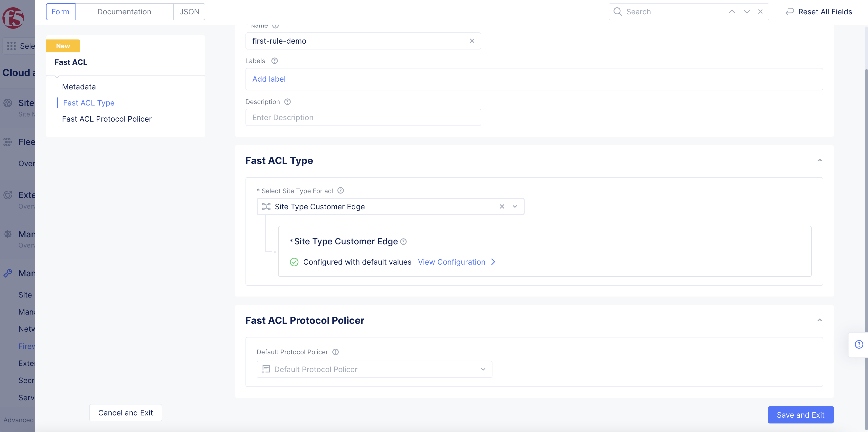Switch to the Documentation tab
This screenshot has height=432, width=868.
click(124, 12)
